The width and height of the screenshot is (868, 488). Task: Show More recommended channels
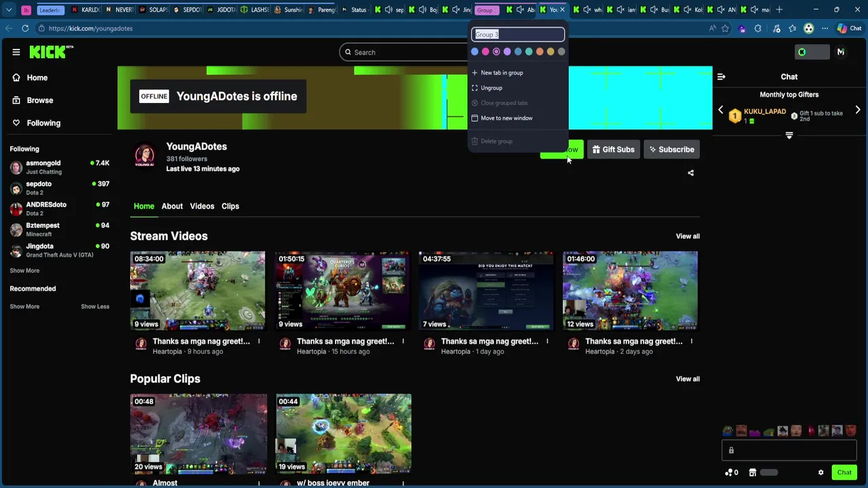(x=24, y=306)
